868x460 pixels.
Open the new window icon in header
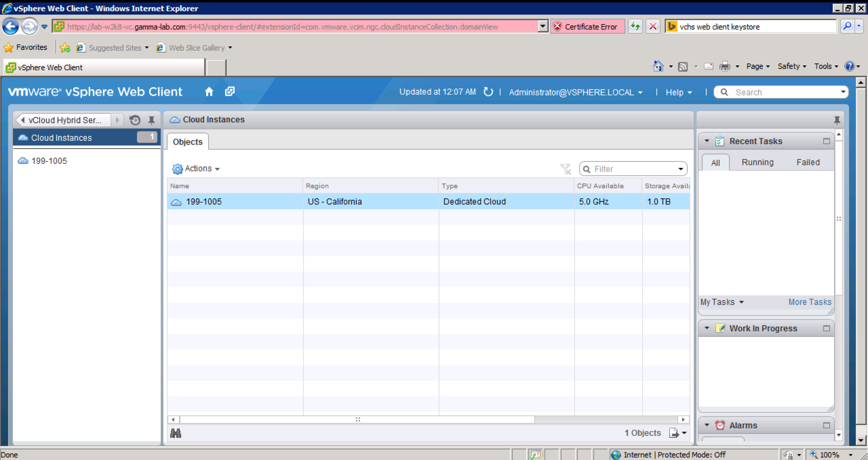pyautogui.click(x=230, y=92)
